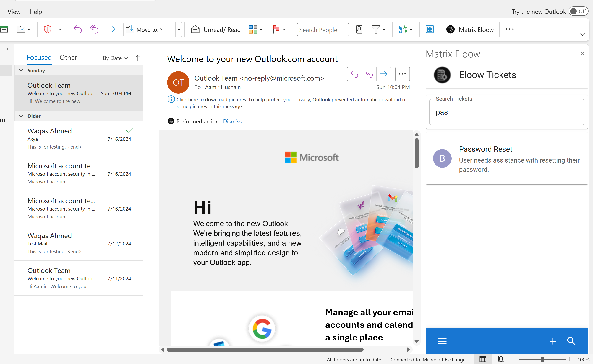593x364 pixels.
Task: Click the Archive icon in the ribbon
Action: point(4,29)
